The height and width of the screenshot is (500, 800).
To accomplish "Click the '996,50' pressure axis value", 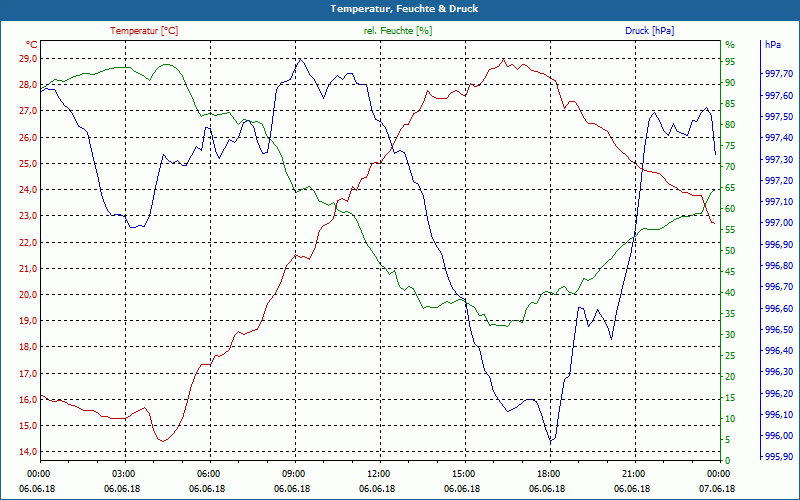I will click(x=779, y=330).
